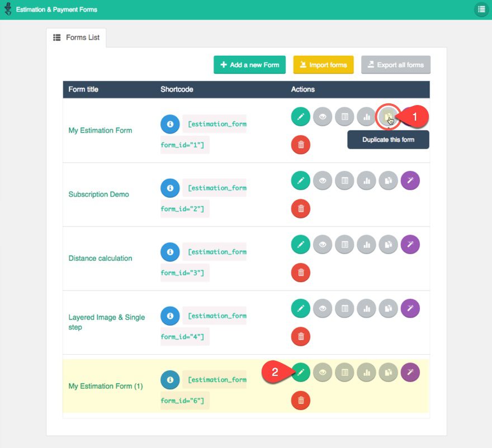The width and height of the screenshot is (492, 448).
Task: Edit the Subscription Demo form with the pencil icon
Action: click(300, 180)
